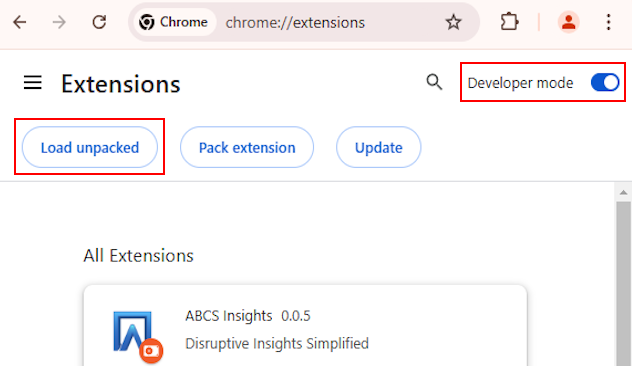The width and height of the screenshot is (632, 366).
Task: Focus the address bar showing chrome://extensions
Action: [331, 23]
